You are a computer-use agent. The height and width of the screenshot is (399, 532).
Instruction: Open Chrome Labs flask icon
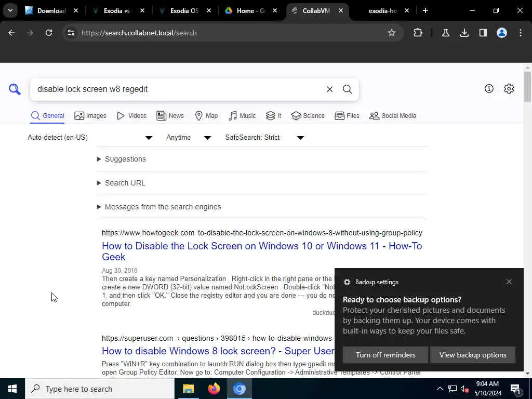click(x=445, y=33)
